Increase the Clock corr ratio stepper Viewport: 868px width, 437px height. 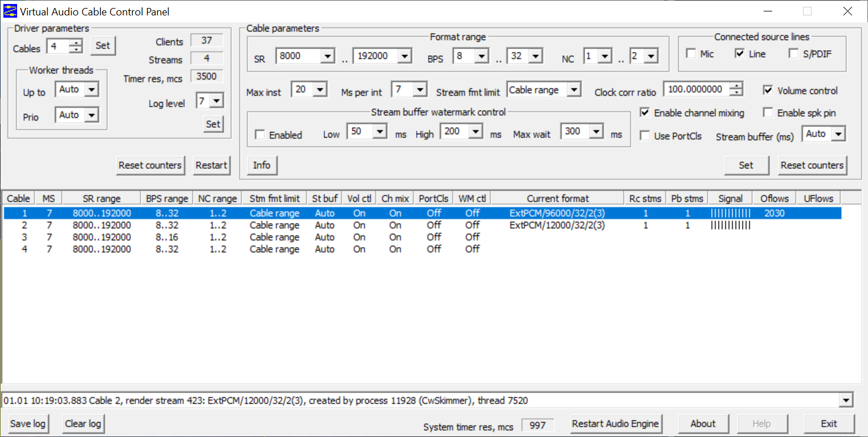[738, 86]
